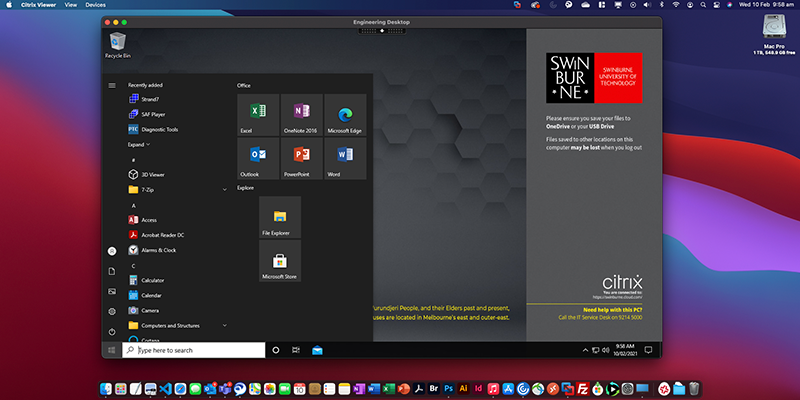Screen dimensions: 800x400
Task: Click macOS Wi-Fi menu bar icon
Action: [x=676, y=5]
